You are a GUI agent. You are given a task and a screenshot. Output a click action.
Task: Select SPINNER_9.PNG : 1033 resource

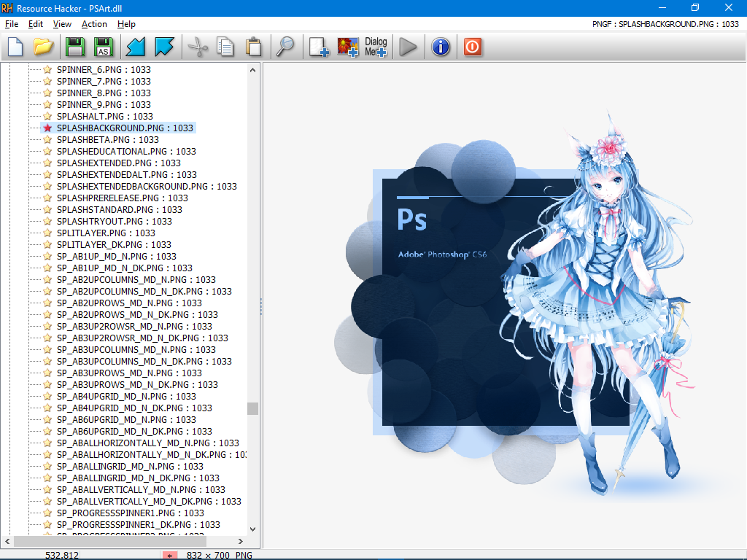coord(104,105)
